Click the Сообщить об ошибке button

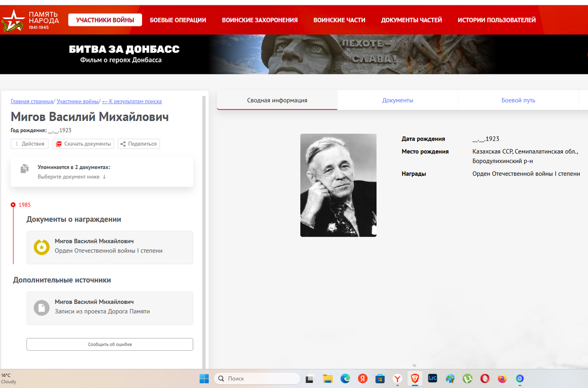(x=110, y=344)
